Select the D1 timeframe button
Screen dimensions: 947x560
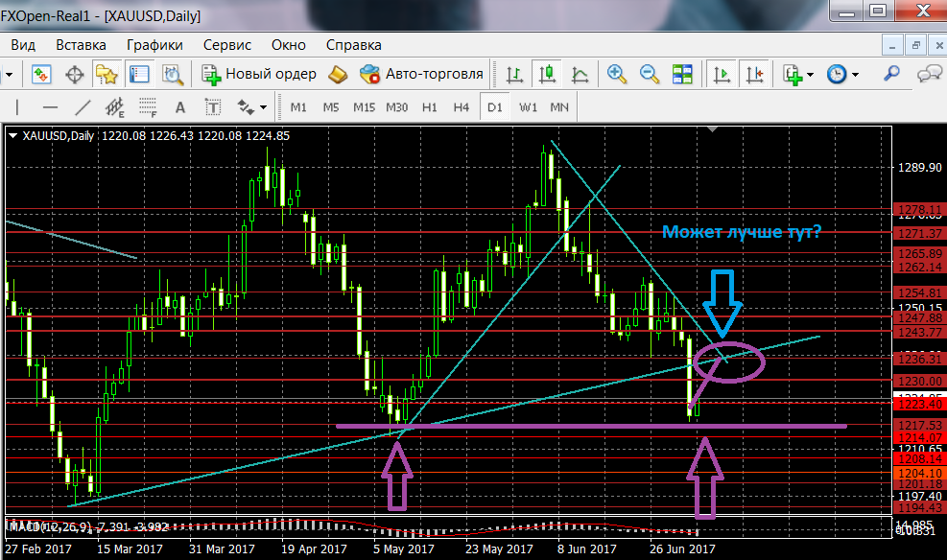click(x=495, y=107)
